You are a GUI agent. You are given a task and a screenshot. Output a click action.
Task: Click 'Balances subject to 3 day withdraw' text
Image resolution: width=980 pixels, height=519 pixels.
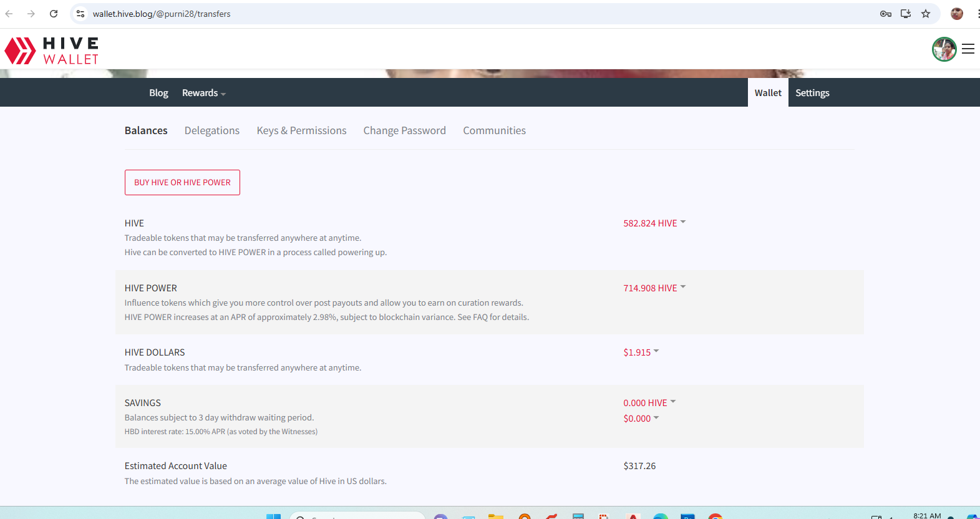(219, 417)
